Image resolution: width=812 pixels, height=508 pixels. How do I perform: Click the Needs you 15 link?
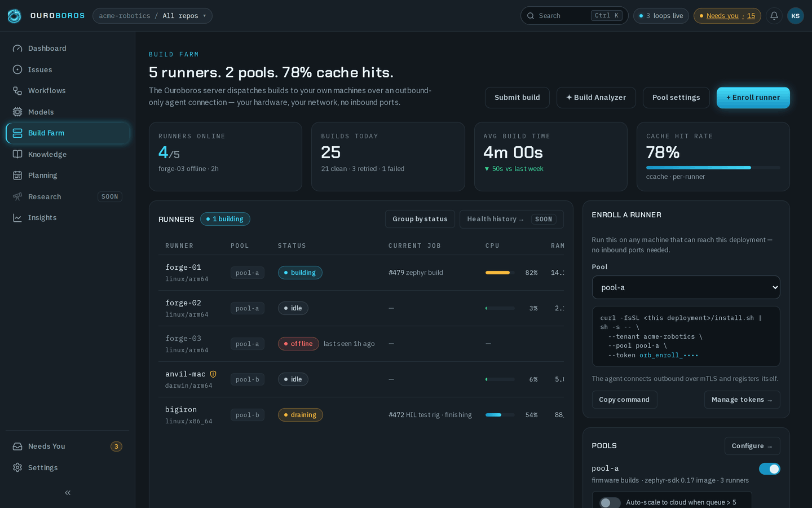point(727,16)
